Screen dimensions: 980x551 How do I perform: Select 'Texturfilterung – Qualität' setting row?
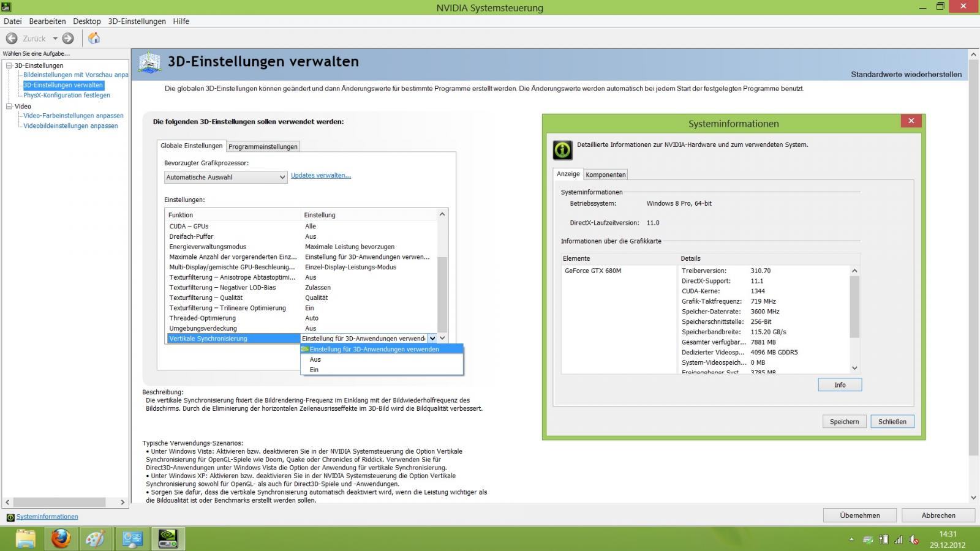click(300, 298)
